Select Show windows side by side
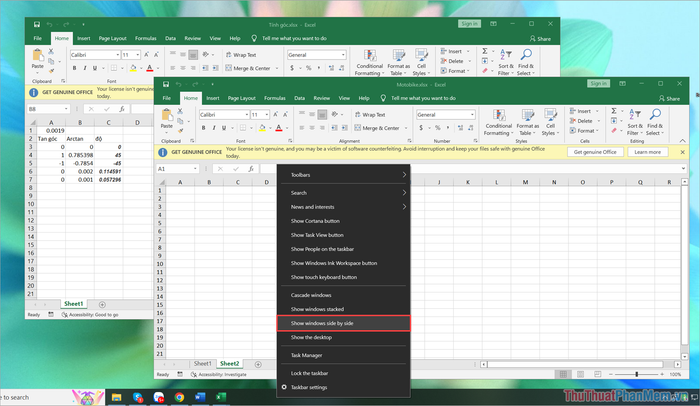The image size is (700, 406). (x=344, y=323)
